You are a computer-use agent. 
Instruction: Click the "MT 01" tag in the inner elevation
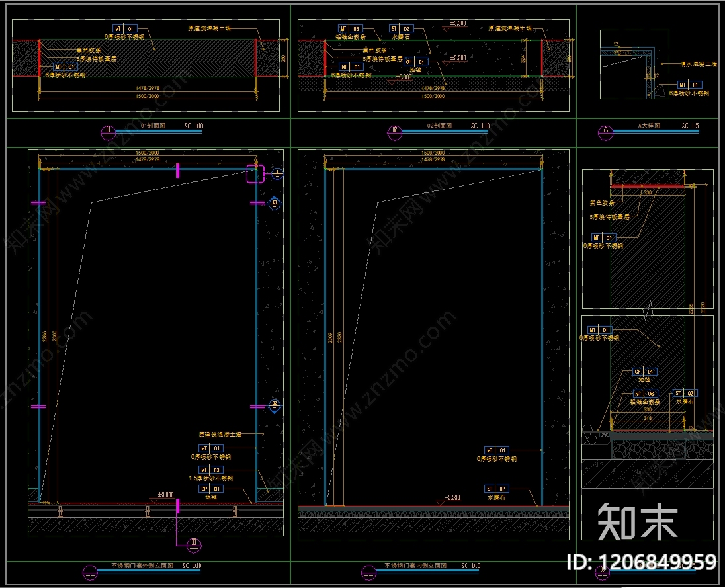pyautogui.click(x=496, y=450)
